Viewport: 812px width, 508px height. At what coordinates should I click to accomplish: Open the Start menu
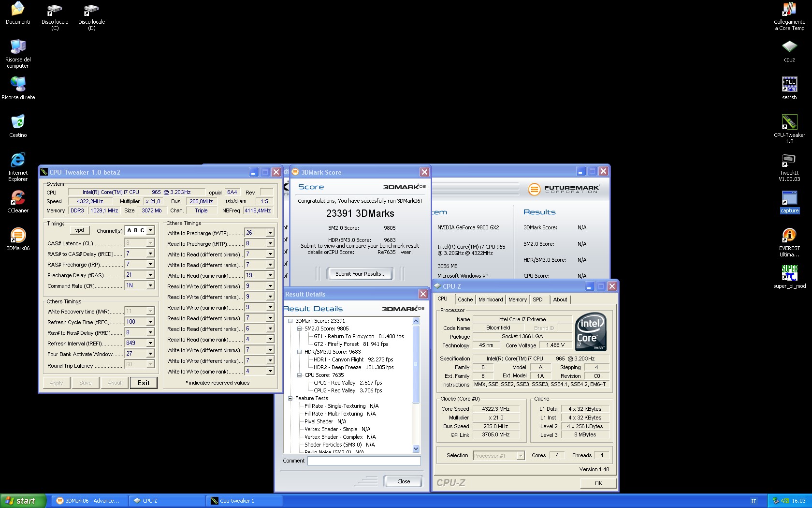point(23,501)
